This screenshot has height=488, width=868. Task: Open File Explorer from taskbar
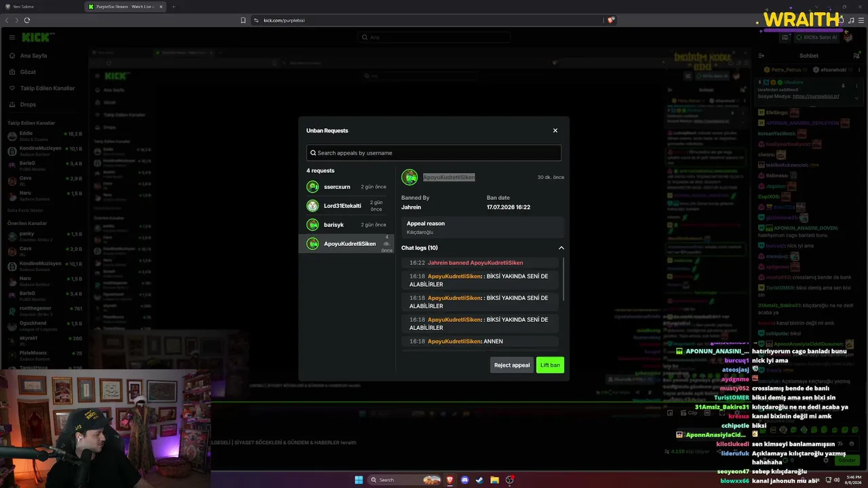pyautogui.click(x=494, y=480)
